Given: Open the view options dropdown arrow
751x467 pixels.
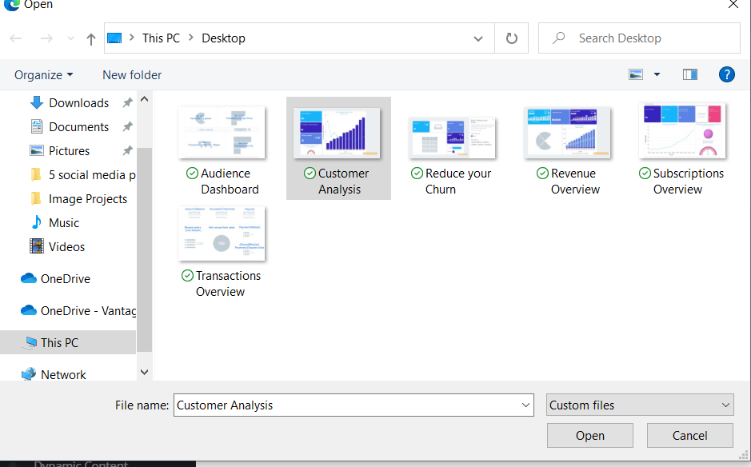Looking at the screenshot, I should (x=657, y=74).
